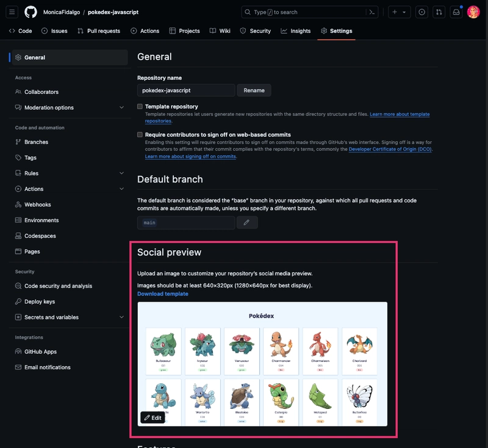
Task: Switch to the top Security tab
Action: tap(256, 31)
